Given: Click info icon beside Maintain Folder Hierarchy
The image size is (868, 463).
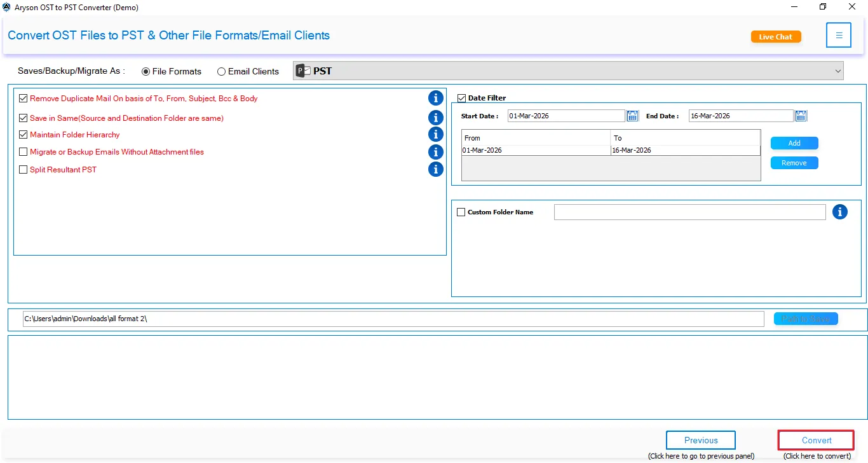Looking at the screenshot, I should click(x=435, y=134).
